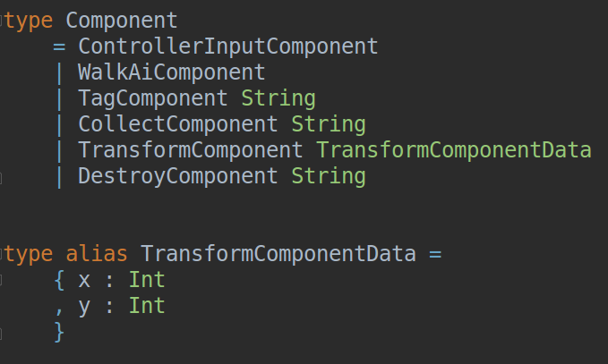Collapse the 'type alias' fold marker
Viewport: 608px width, 364px height.
pos(1,254)
